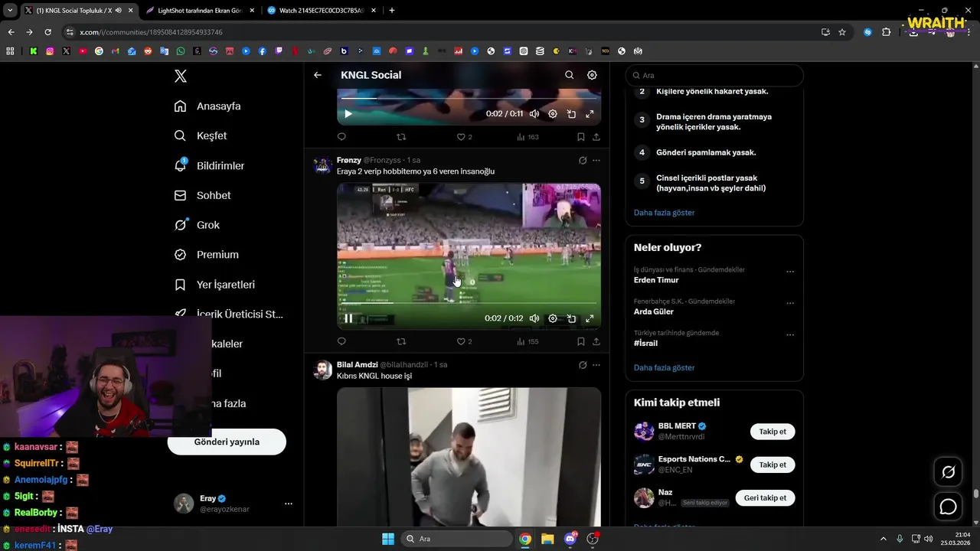Open Chrome tab search dropdown arrow
The width and height of the screenshot is (980, 551).
coord(9,11)
